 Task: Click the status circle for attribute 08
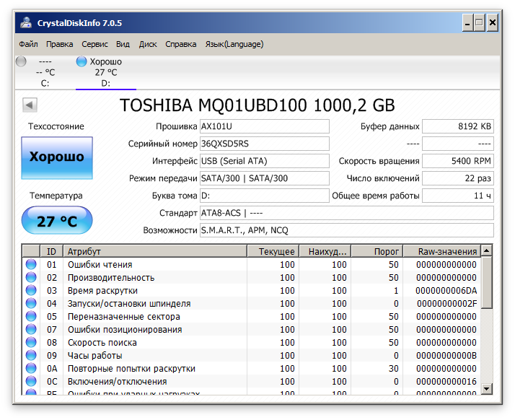point(31,343)
